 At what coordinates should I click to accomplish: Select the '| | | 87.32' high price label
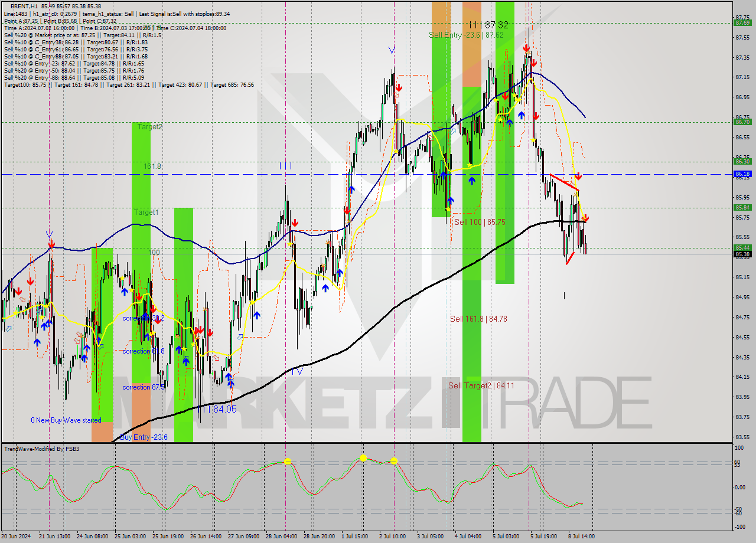point(488,25)
